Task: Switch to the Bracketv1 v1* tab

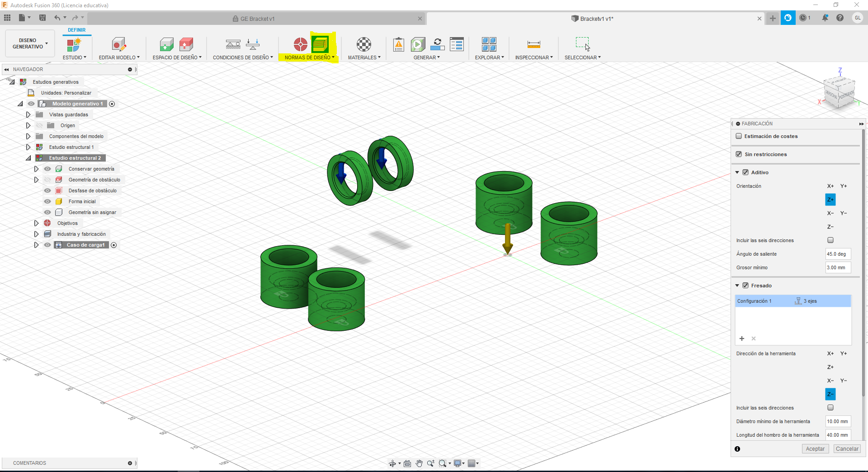Action: click(x=594, y=19)
